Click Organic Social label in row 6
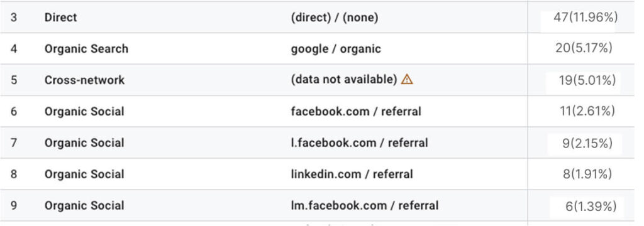The height and width of the screenshot is (226, 644). tap(84, 111)
